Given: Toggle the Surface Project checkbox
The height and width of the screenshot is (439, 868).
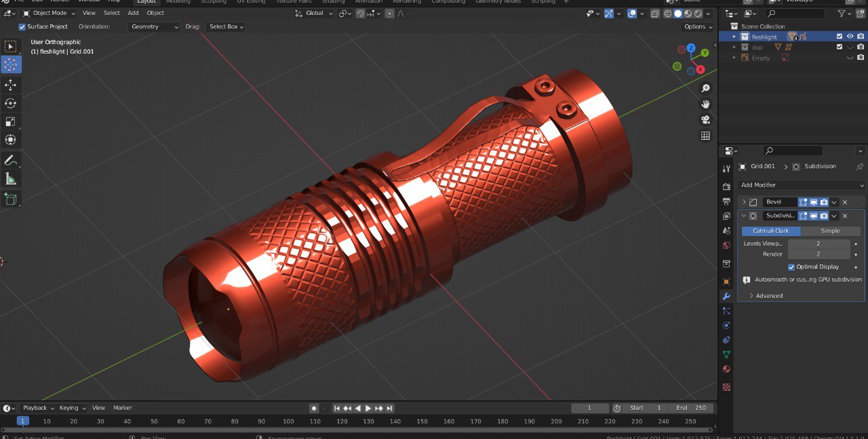Looking at the screenshot, I should pyautogui.click(x=22, y=26).
